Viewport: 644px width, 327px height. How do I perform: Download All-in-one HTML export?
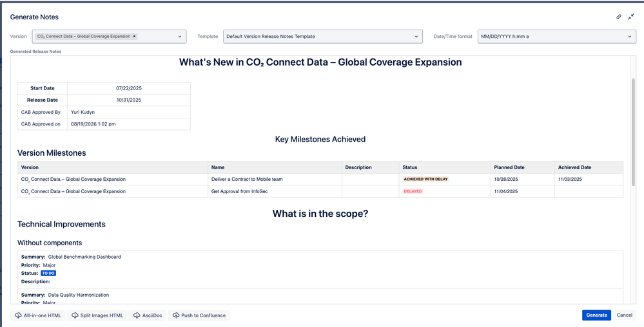click(x=38, y=315)
